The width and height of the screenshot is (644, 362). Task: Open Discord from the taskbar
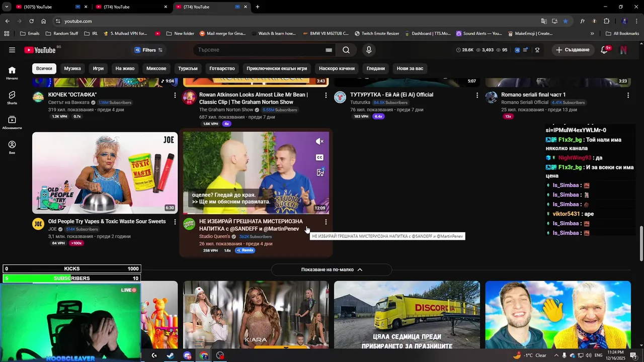[187, 355]
